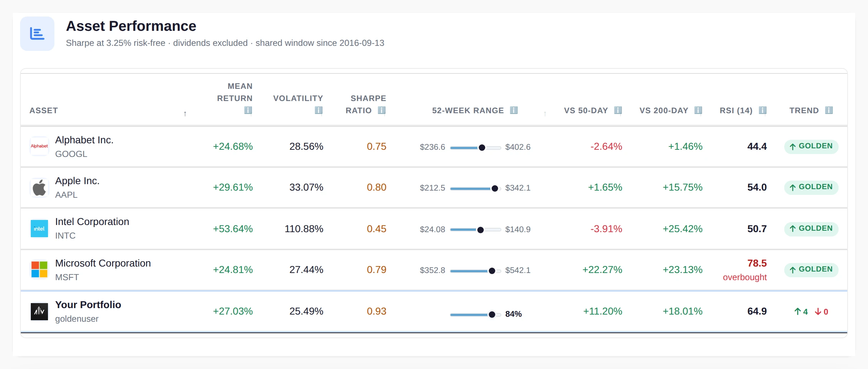The height and width of the screenshot is (369, 868).
Task: Sort by 52-Week Range arrow
Action: click(545, 114)
